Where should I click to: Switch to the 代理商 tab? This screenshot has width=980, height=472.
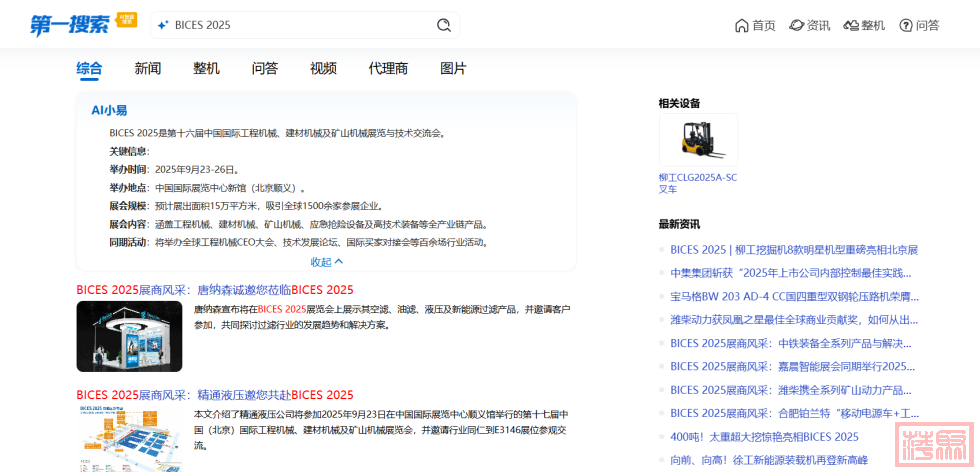point(388,69)
